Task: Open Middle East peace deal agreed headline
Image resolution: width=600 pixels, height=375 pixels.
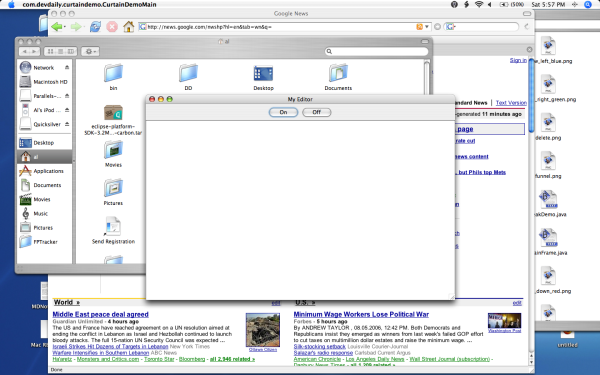Action: 100,314
